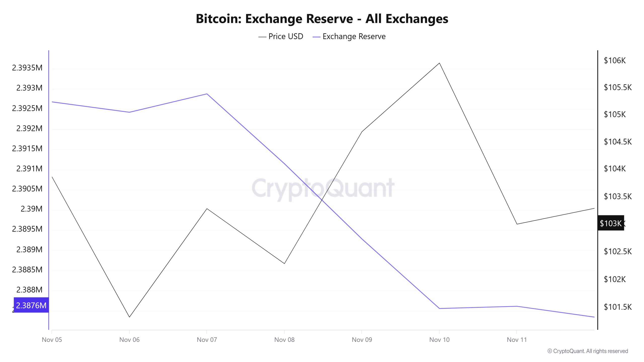Click the $106K right axis label
The image size is (644, 362).
click(x=615, y=60)
